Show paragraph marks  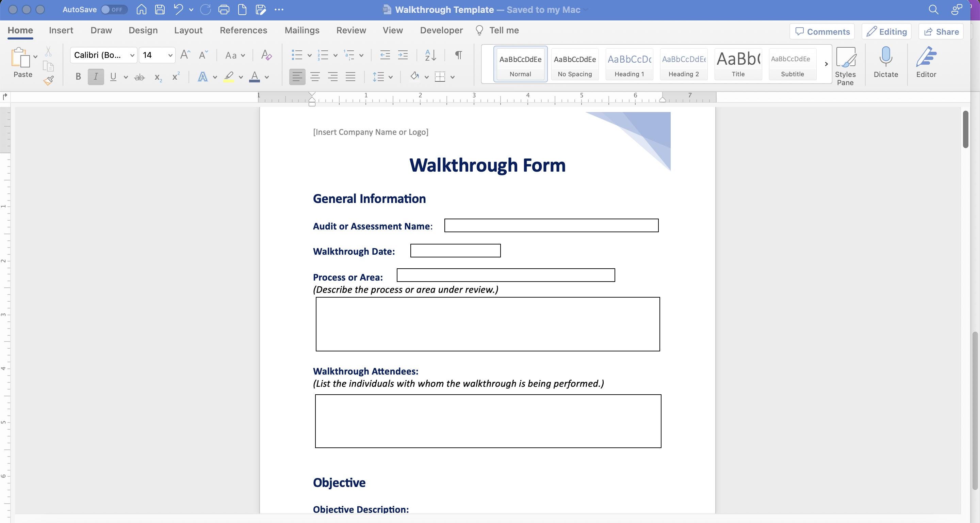point(458,55)
